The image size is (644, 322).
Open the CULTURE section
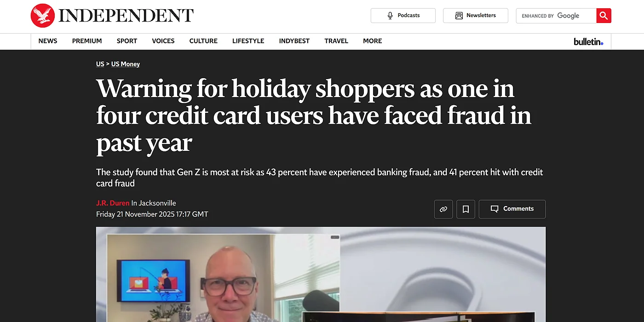click(x=203, y=41)
